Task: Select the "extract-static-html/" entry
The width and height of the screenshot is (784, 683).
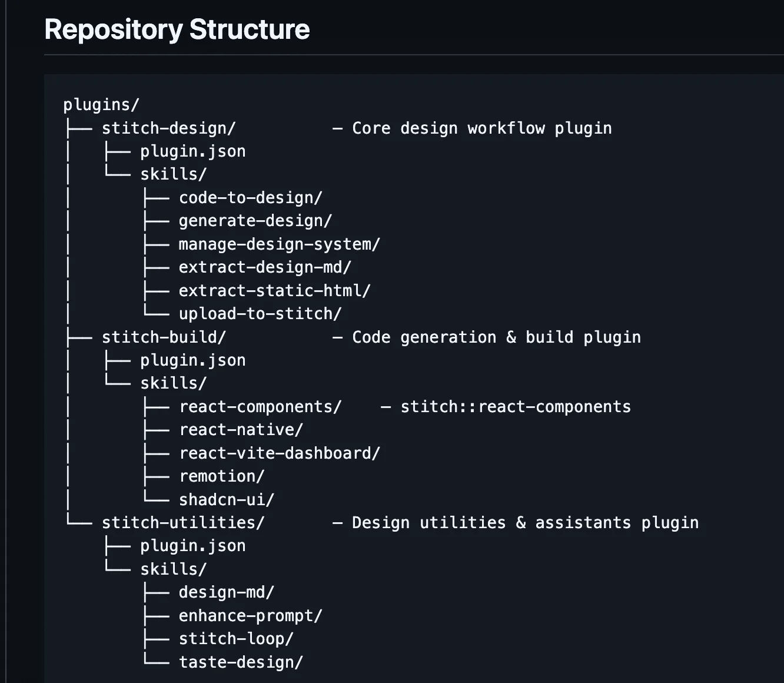Action: click(275, 291)
